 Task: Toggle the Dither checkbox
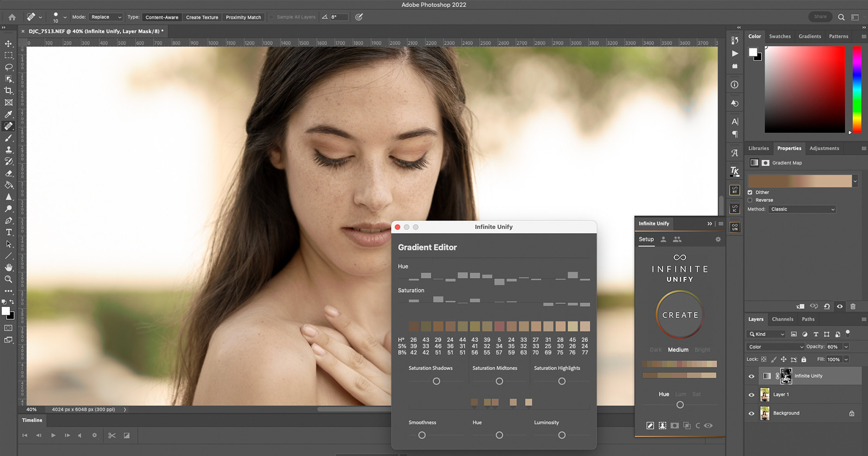pyautogui.click(x=750, y=192)
